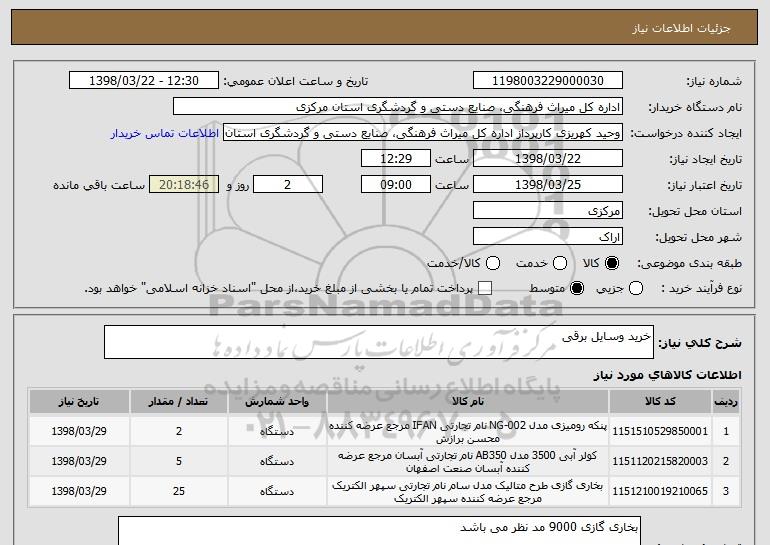Click the request creator name field
This screenshot has width=770, height=545.
click(423, 133)
